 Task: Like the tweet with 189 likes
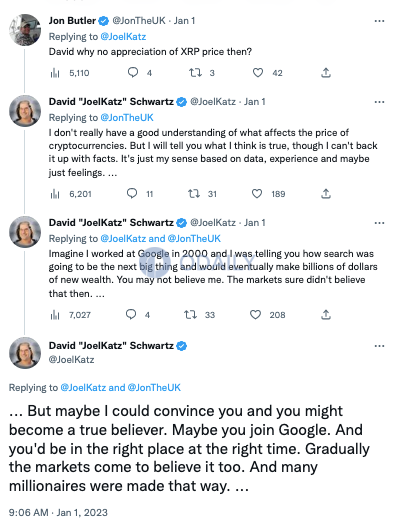(257, 194)
